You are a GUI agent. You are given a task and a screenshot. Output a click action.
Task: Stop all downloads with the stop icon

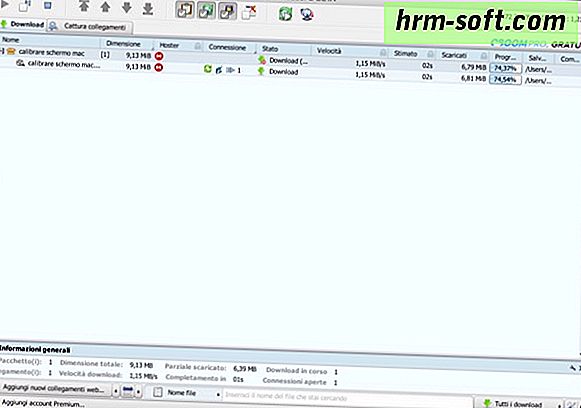(x=48, y=5)
